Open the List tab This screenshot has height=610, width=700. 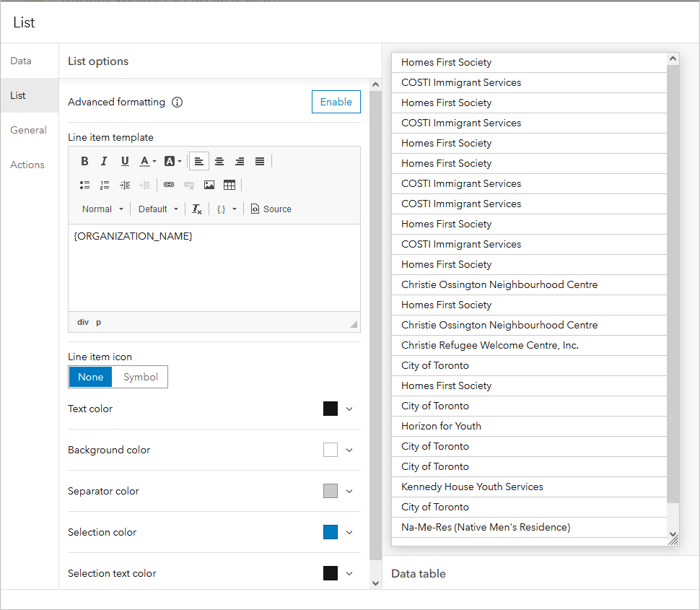30,95
